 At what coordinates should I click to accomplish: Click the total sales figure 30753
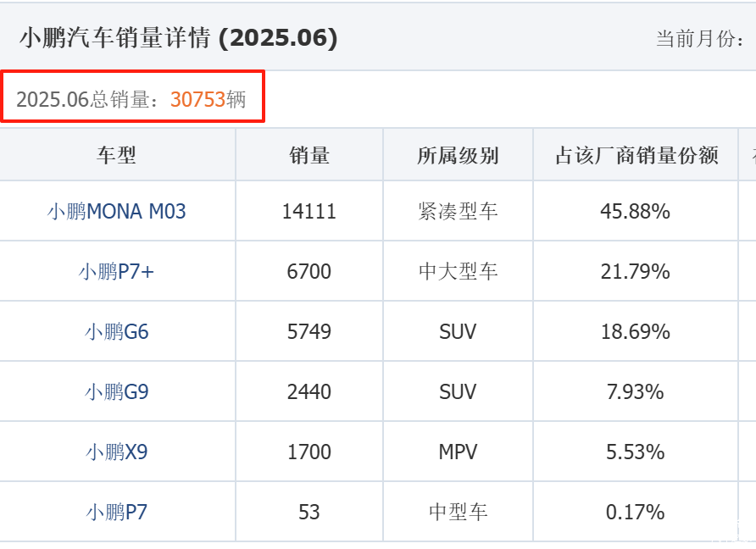tap(197, 99)
